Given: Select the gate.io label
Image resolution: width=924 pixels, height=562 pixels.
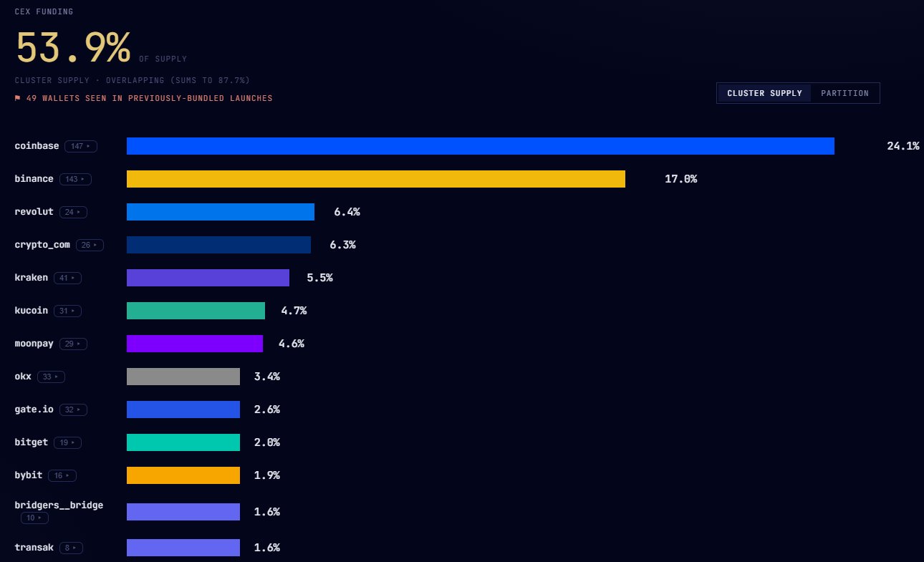Looking at the screenshot, I should coord(34,410).
